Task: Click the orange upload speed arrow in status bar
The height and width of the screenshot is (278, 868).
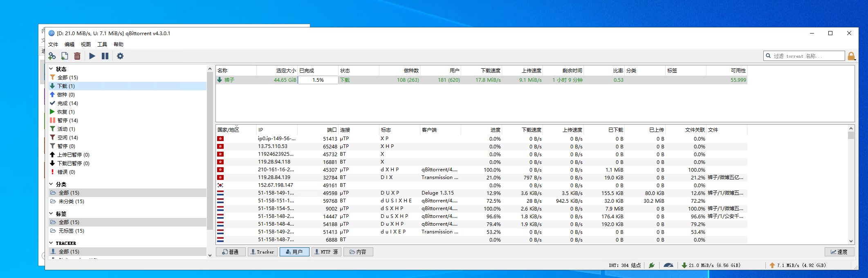Action: point(772,265)
